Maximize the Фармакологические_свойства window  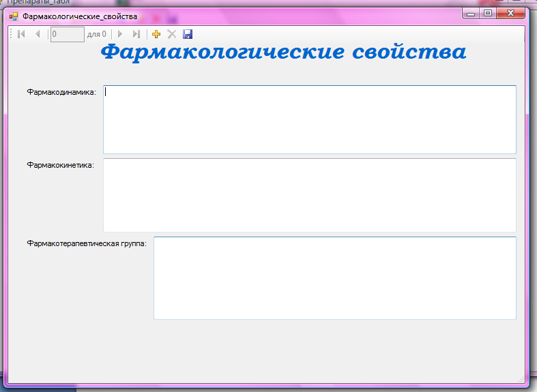click(488, 14)
